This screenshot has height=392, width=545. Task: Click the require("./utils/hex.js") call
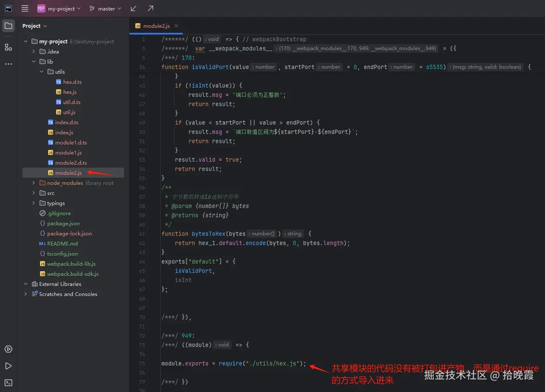pos(261,363)
